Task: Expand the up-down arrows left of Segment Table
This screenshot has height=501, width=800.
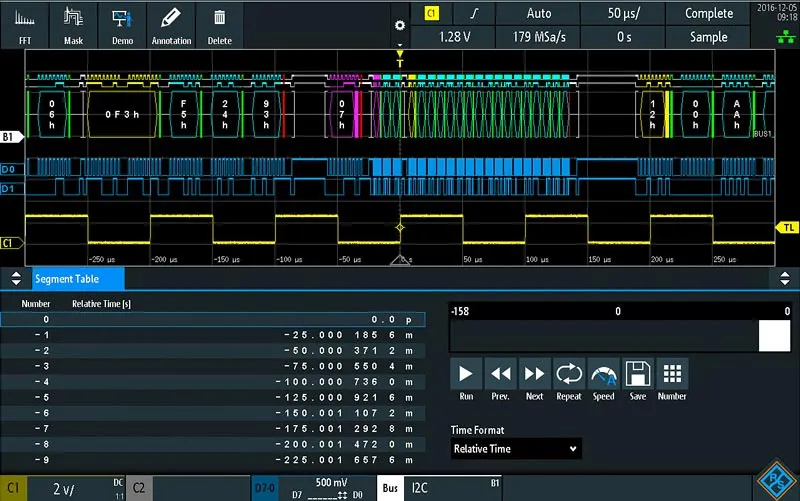Action: coord(16,279)
